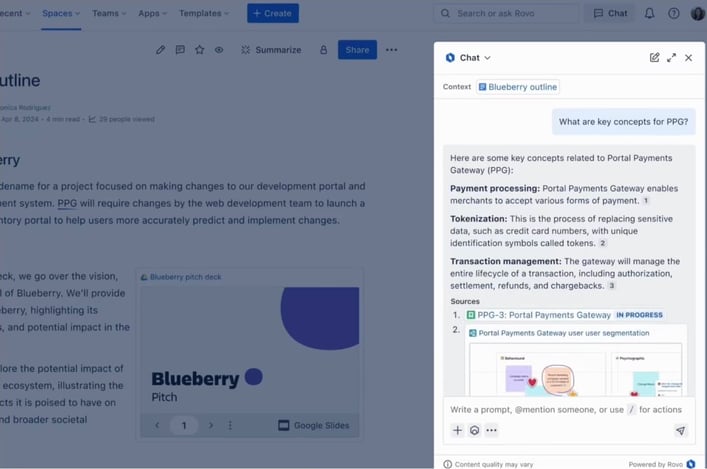Click the blue Share button

357,50
